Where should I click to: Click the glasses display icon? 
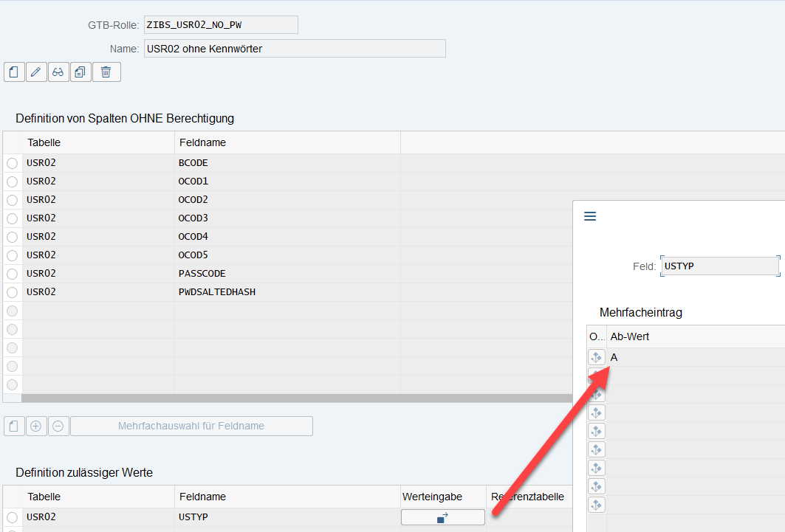click(x=58, y=72)
